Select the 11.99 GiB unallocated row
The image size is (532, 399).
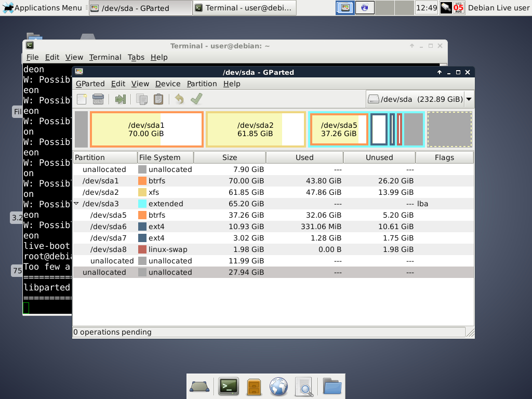(x=273, y=261)
